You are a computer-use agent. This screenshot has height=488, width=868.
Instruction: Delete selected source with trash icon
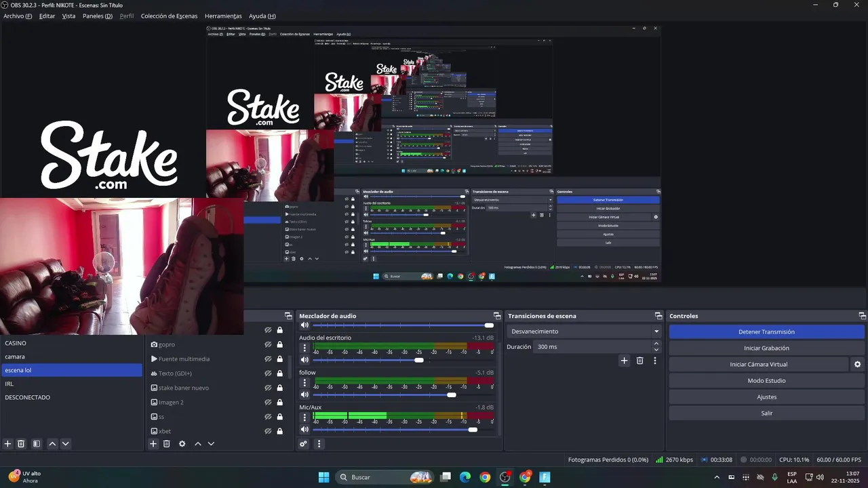click(x=166, y=444)
